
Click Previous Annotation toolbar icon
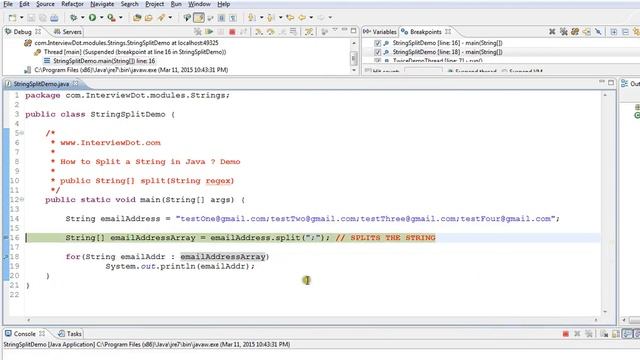point(271,18)
